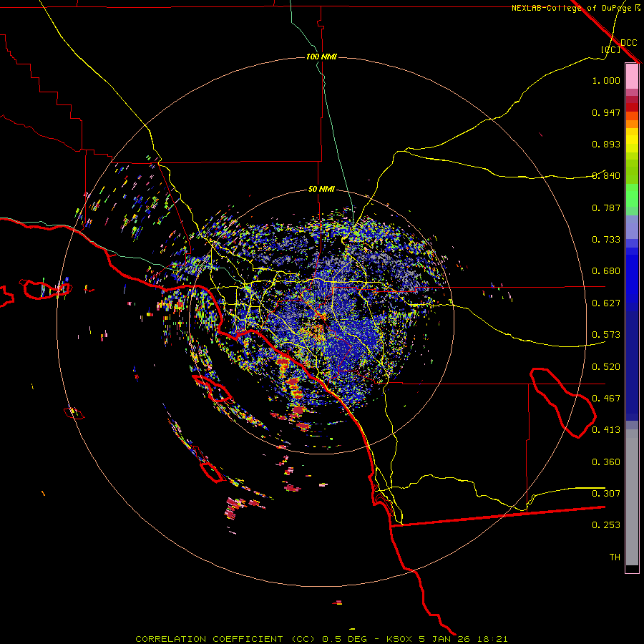
Task: Click the 0.253 scale value
Action: pyautogui.click(x=606, y=525)
